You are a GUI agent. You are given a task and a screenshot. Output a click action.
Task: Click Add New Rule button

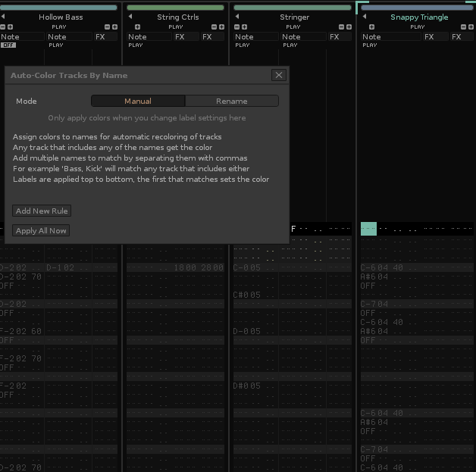point(42,211)
